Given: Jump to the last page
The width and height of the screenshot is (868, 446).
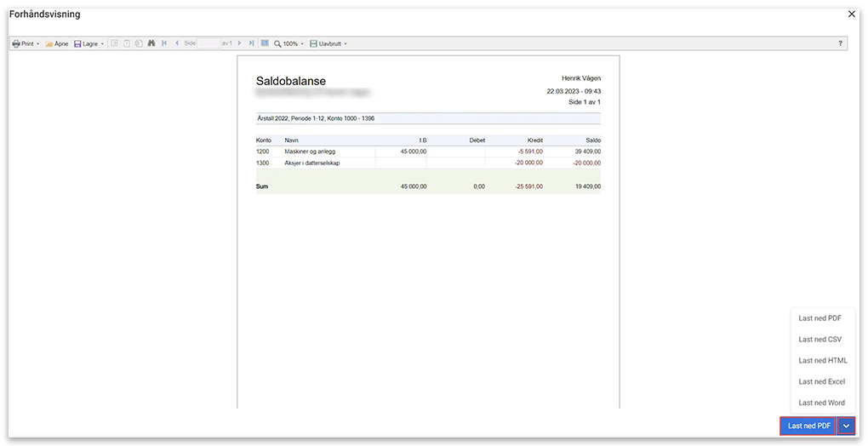Looking at the screenshot, I should click(252, 43).
